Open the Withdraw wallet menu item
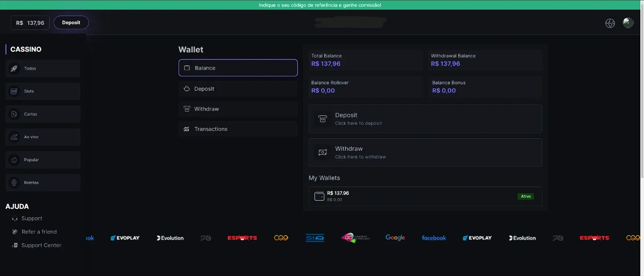 (x=238, y=109)
